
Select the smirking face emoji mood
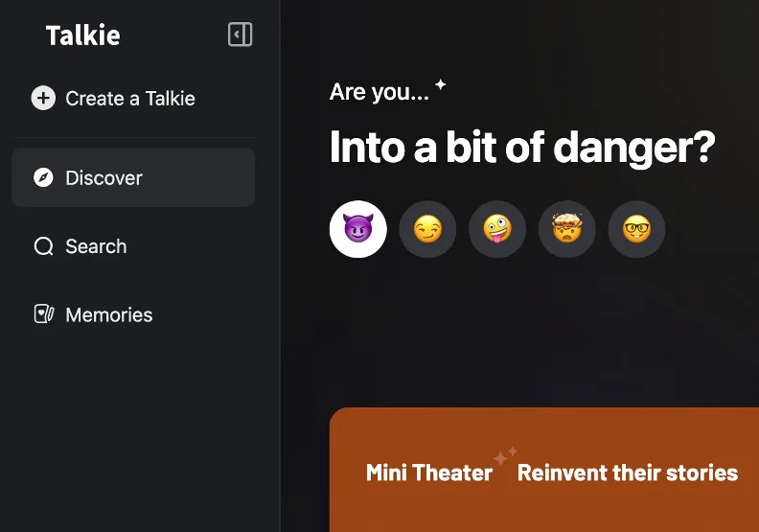(427, 229)
